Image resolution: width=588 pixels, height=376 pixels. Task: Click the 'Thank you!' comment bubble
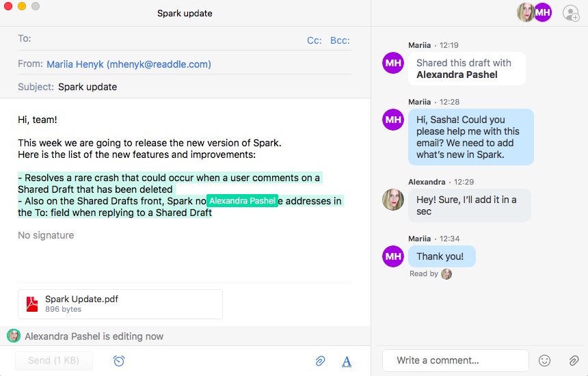442,256
